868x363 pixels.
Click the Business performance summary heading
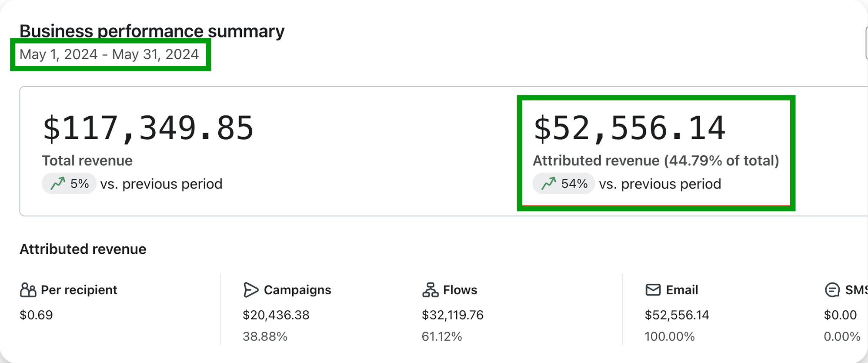point(152,31)
